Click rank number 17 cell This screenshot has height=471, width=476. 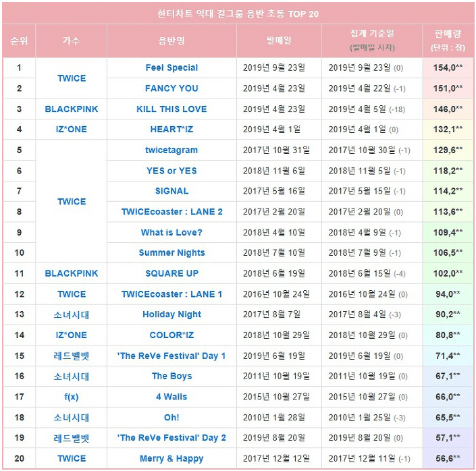click(19, 397)
